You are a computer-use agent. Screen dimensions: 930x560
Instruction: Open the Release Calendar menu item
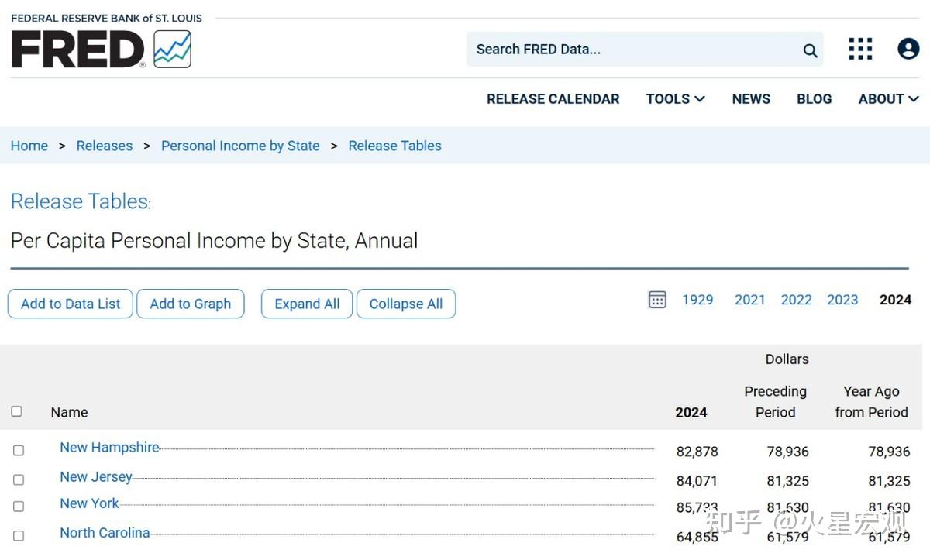coord(553,99)
